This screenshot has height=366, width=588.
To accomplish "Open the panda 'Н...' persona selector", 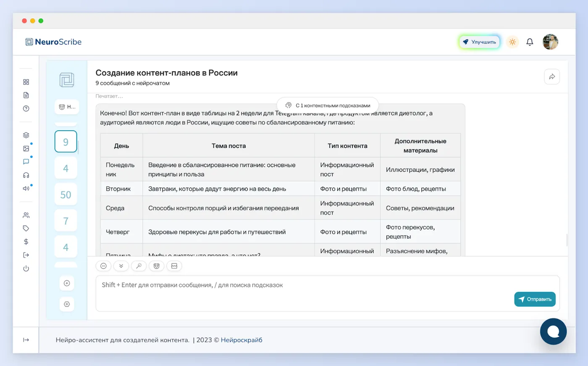I will pos(67,107).
